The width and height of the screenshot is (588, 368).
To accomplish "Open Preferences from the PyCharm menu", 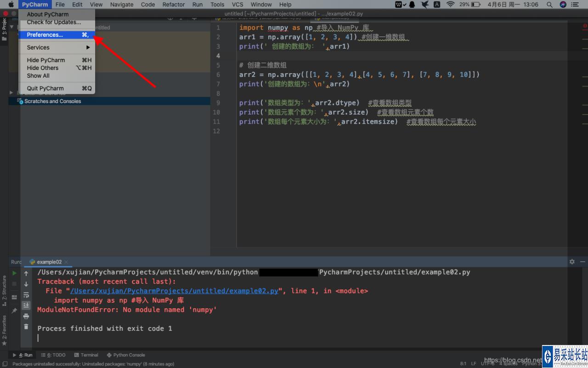I will (57, 35).
